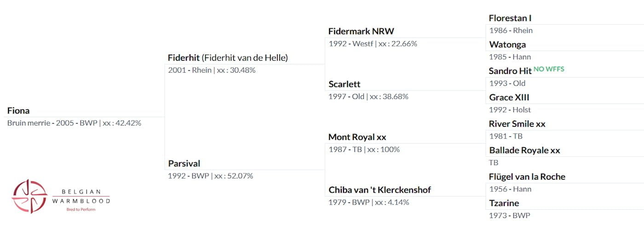
Task: Click the Fiona horse name
Action: (18, 110)
